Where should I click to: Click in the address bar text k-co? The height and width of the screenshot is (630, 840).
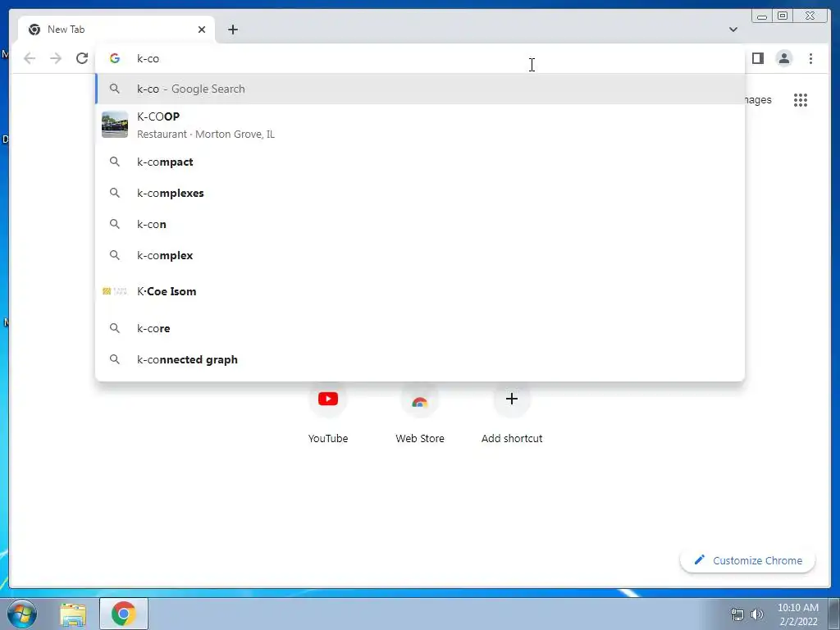click(148, 58)
